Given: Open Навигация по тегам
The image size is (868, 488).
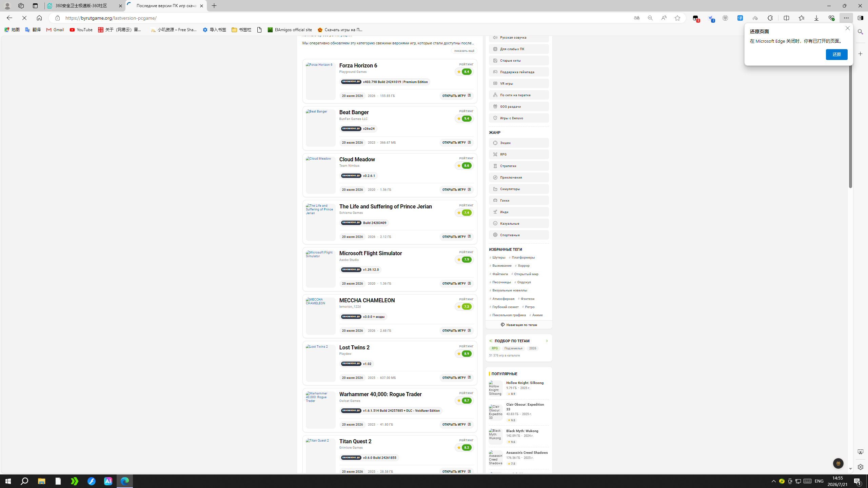Looking at the screenshot, I should [x=518, y=325].
